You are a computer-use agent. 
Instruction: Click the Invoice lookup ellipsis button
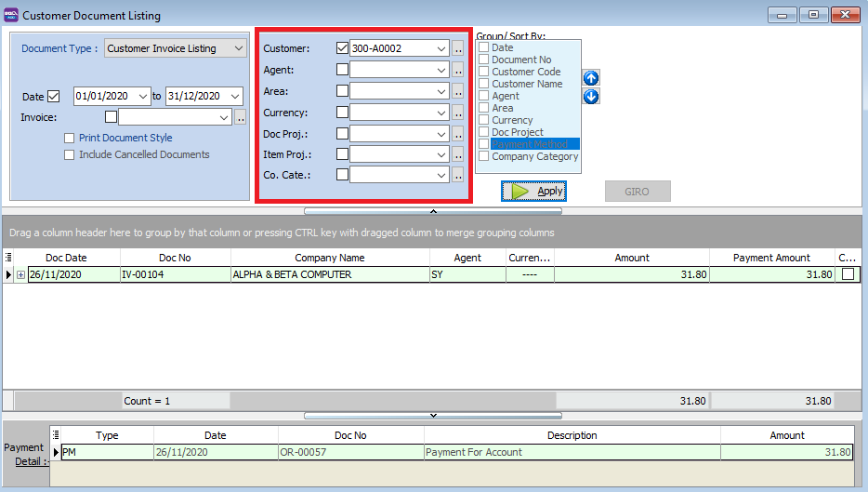coord(241,117)
